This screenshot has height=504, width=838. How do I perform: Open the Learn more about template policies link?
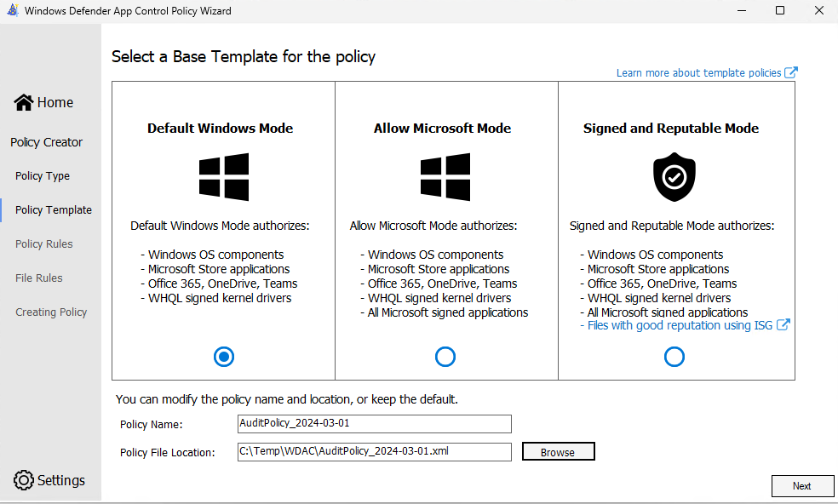(x=698, y=73)
